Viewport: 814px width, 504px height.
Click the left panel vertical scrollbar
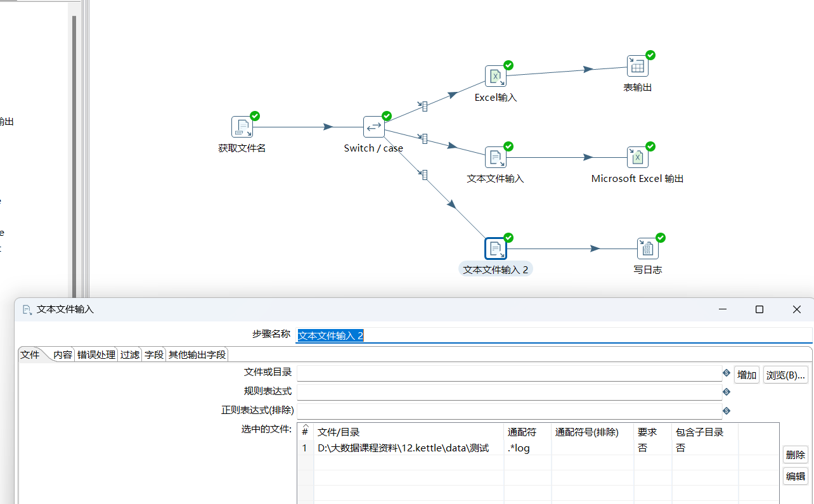click(74, 155)
